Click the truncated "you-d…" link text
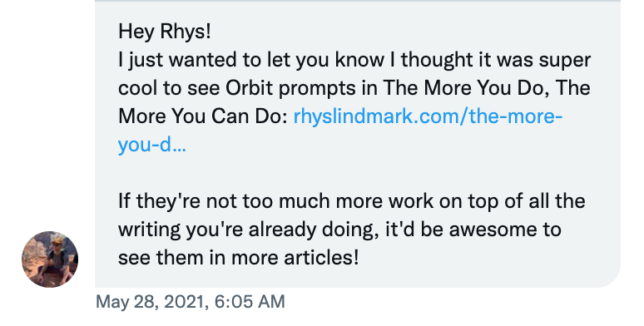The image size is (644, 326). (x=152, y=145)
